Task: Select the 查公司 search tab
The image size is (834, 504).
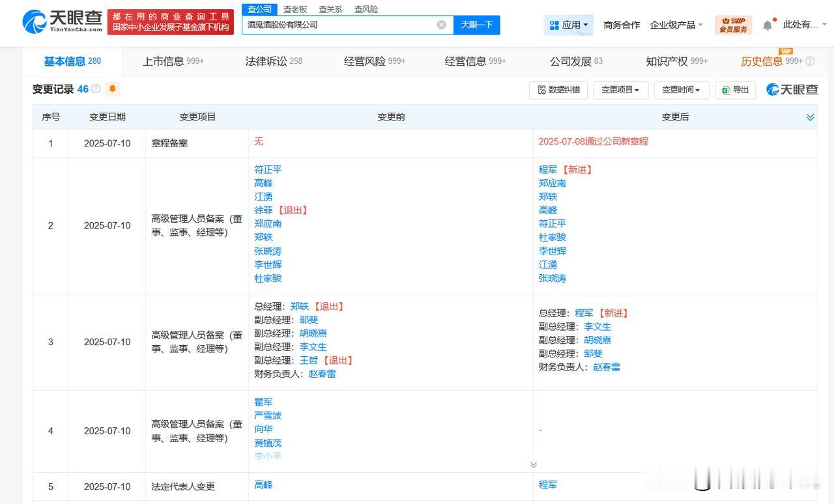Action: (259, 9)
